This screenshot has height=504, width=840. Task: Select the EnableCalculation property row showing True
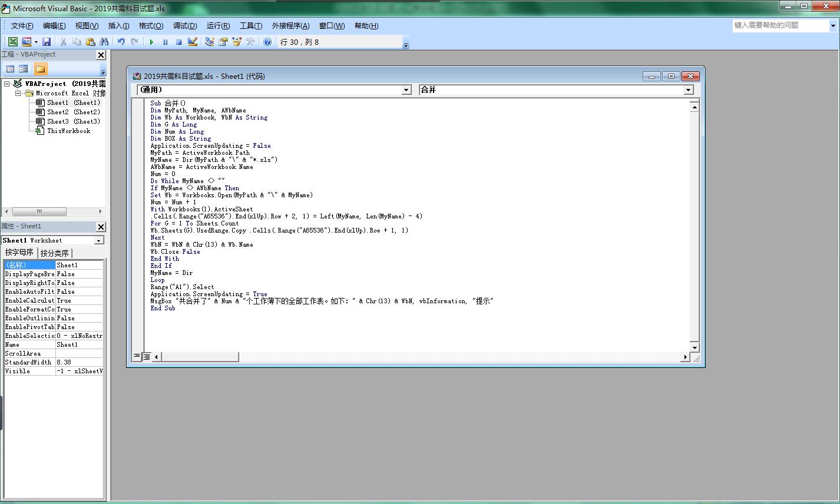pos(54,300)
